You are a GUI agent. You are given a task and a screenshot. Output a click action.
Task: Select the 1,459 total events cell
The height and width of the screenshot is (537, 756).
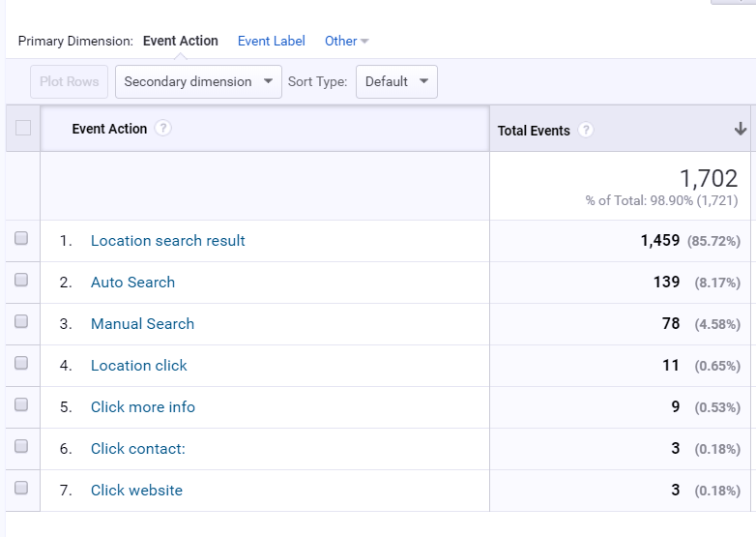660,240
